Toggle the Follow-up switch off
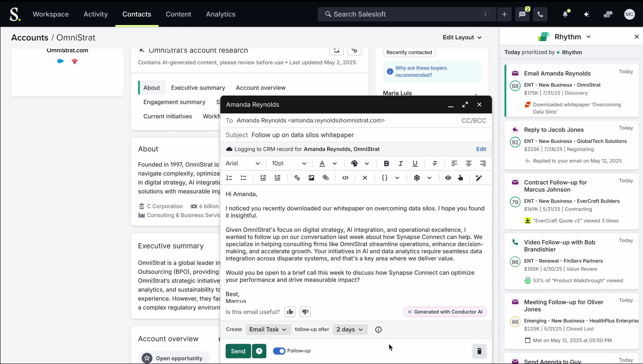This screenshot has width=643, height=364. (279, 351)
